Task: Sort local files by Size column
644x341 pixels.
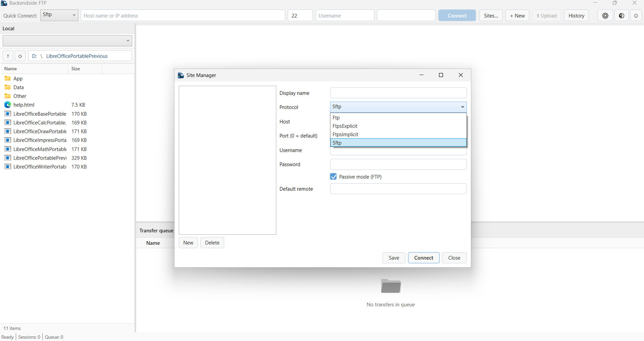Action: click(85, 69)
